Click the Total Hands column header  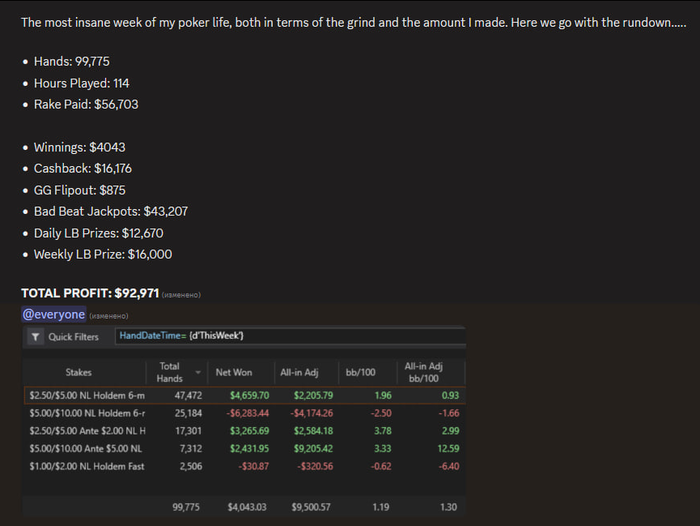170,372
